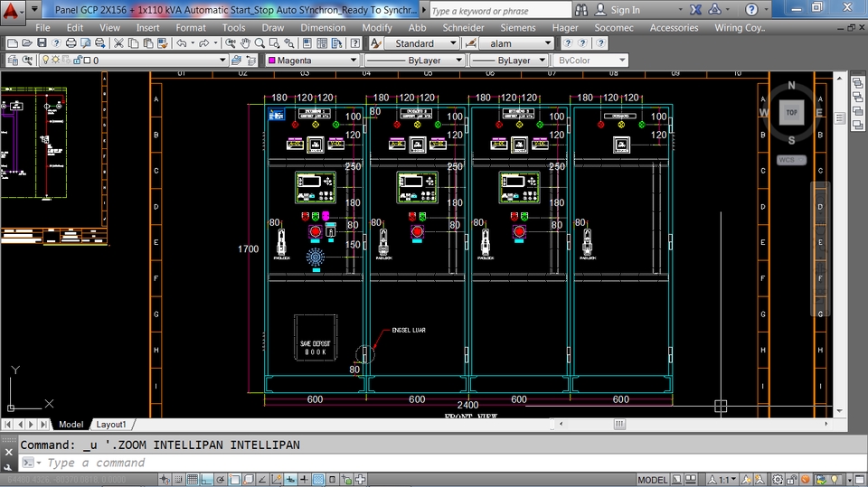
Task: Open the linetype ByLayer dropdown
Action: pos(458,61)
